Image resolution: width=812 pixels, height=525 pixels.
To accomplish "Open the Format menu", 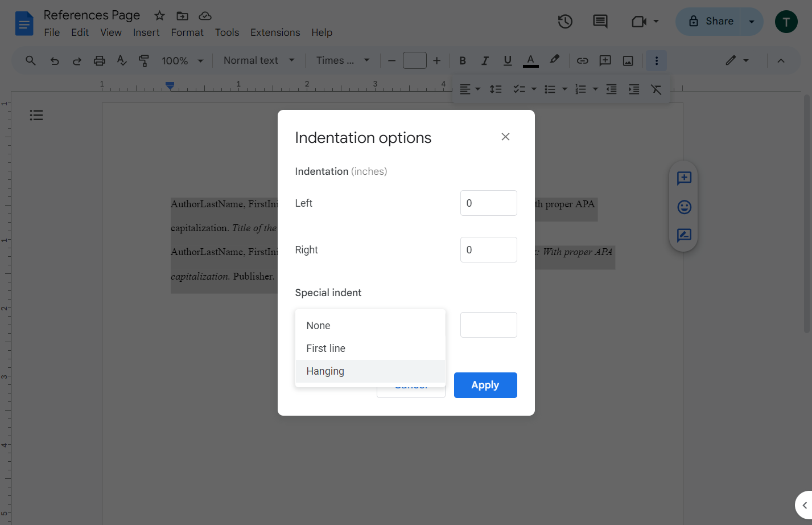I will (187, 32).
